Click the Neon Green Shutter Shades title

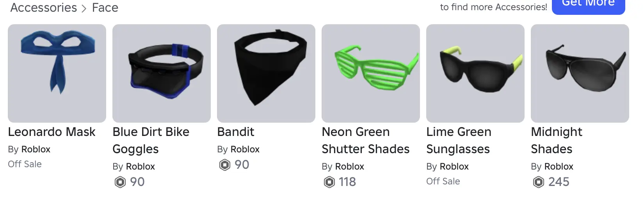365,140
